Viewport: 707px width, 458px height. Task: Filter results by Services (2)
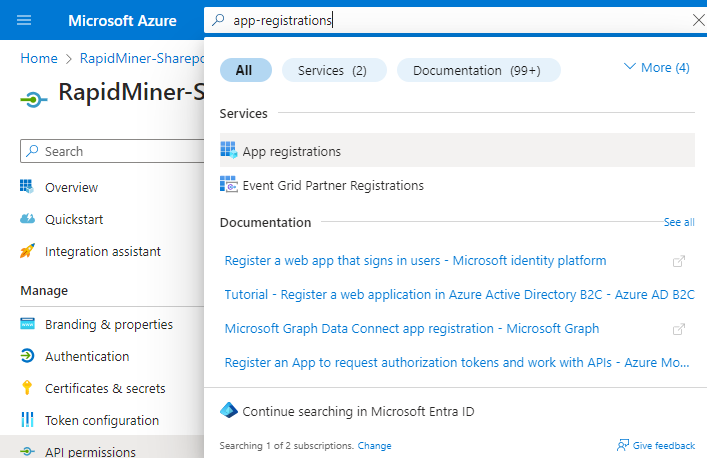click(332, 70)
